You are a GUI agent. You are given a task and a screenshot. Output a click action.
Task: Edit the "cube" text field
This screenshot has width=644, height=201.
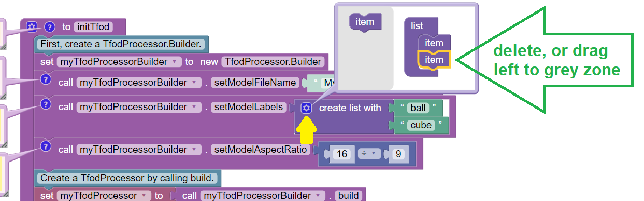tap(421, 125)
